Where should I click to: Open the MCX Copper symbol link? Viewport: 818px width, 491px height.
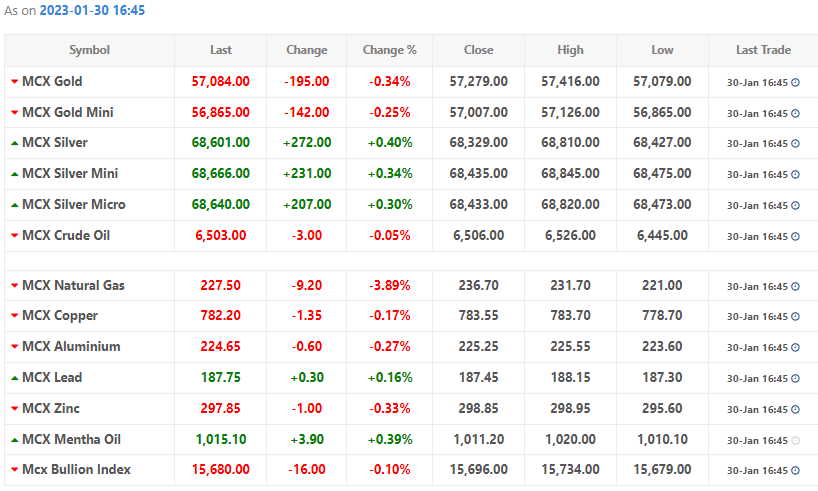pos(60,316)
